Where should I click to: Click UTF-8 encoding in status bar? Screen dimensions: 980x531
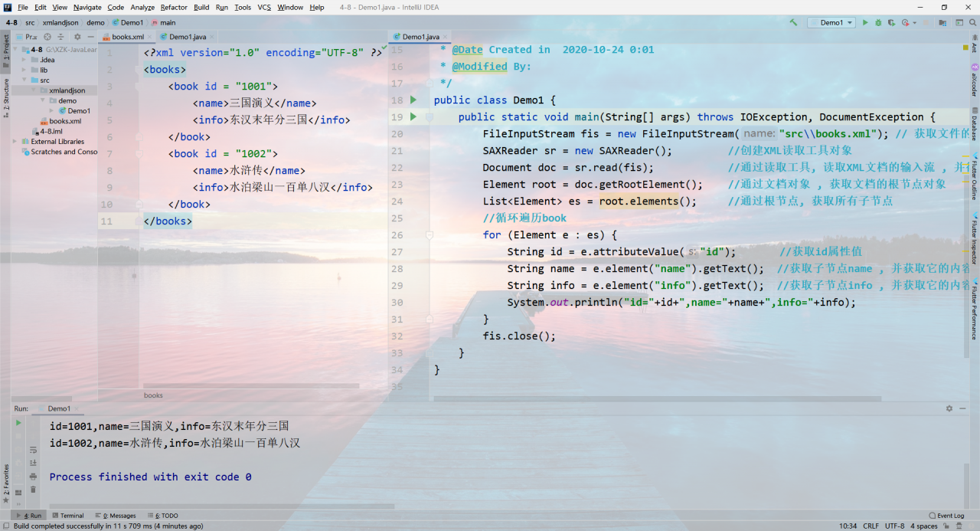coord(894,526)
